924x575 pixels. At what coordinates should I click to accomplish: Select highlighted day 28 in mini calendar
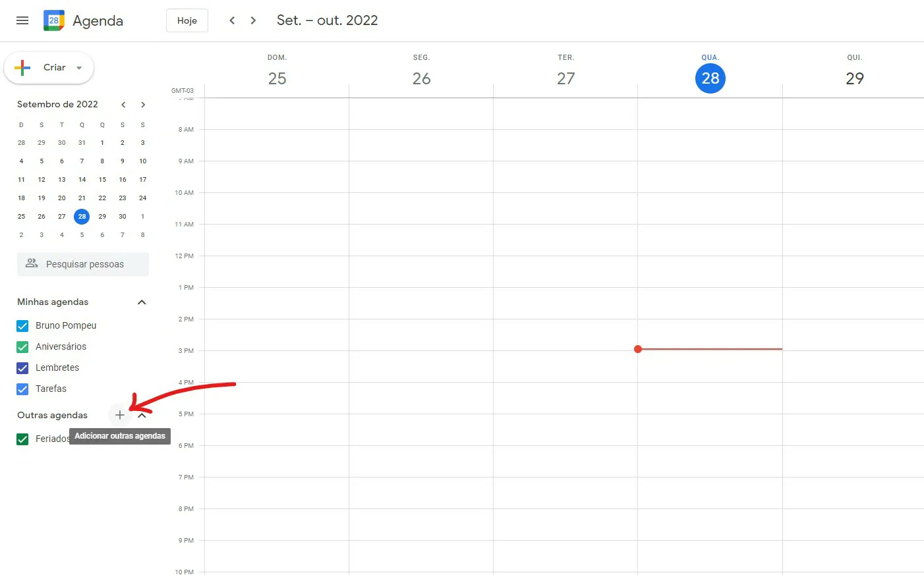(82, 216)
